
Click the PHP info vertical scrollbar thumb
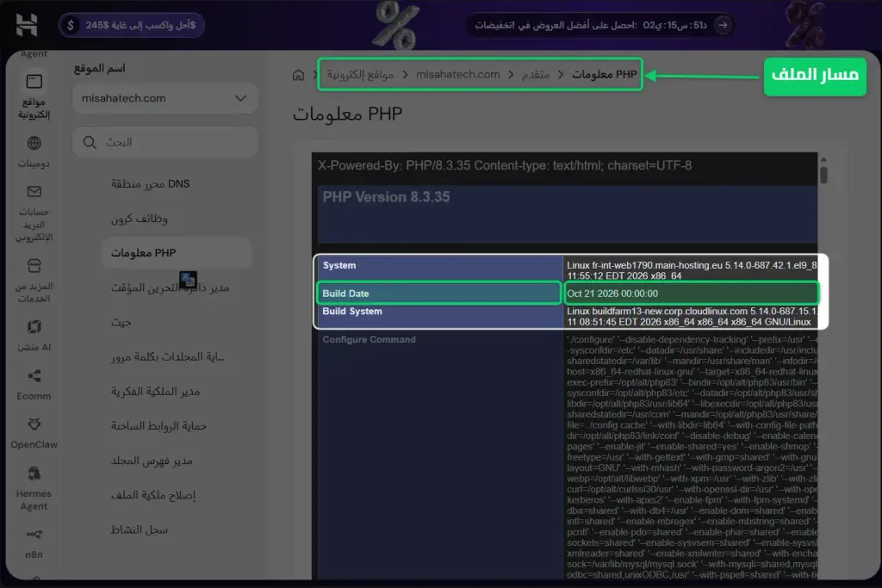[x=823, y=175]
